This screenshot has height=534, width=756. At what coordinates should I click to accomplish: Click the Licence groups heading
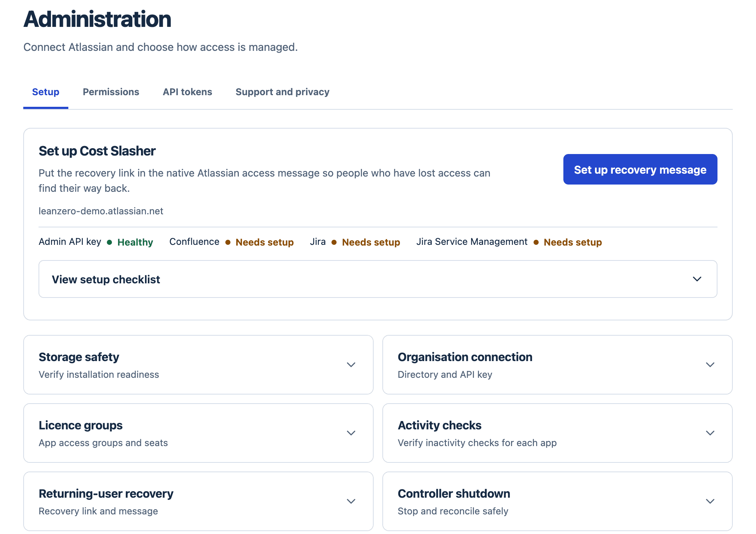pos(81,425)
